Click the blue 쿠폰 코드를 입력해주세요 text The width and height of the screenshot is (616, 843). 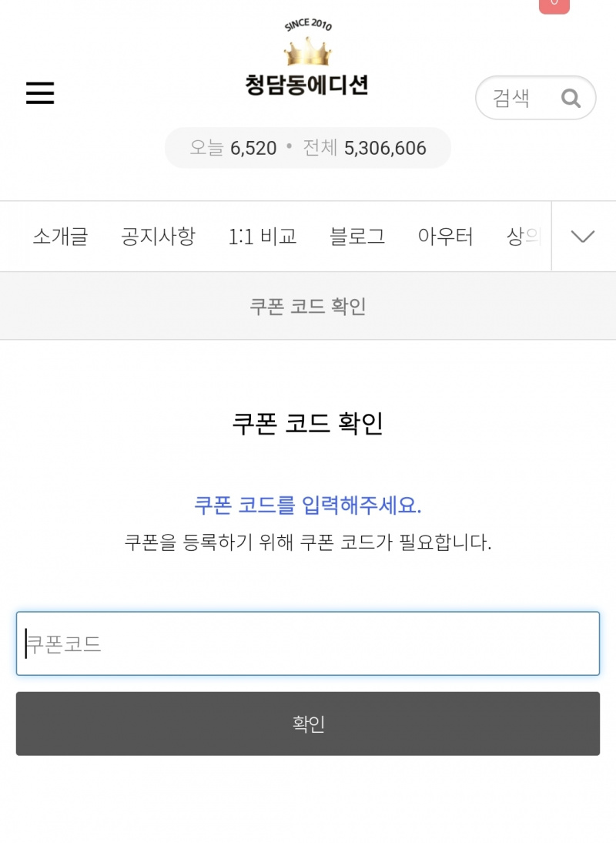[x=308, y=505]
